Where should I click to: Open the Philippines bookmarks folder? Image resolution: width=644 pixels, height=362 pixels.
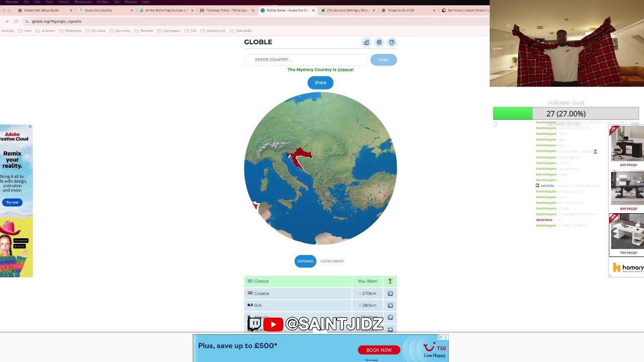(x=70, y=31)
